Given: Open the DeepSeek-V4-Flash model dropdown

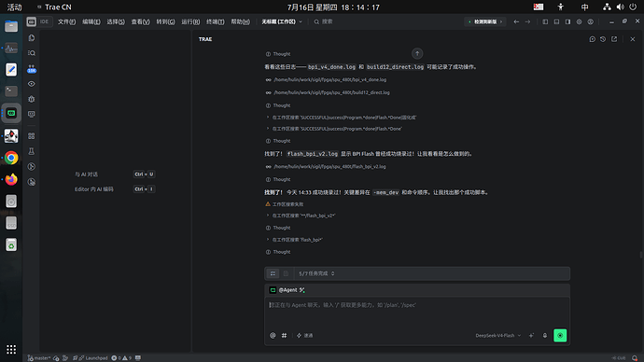Looking at the screenshot, I should [x=497, y=335].
